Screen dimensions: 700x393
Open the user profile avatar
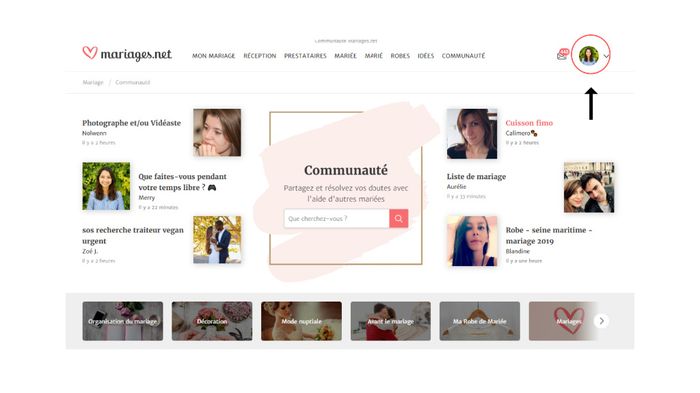click(x=588, y=56)
